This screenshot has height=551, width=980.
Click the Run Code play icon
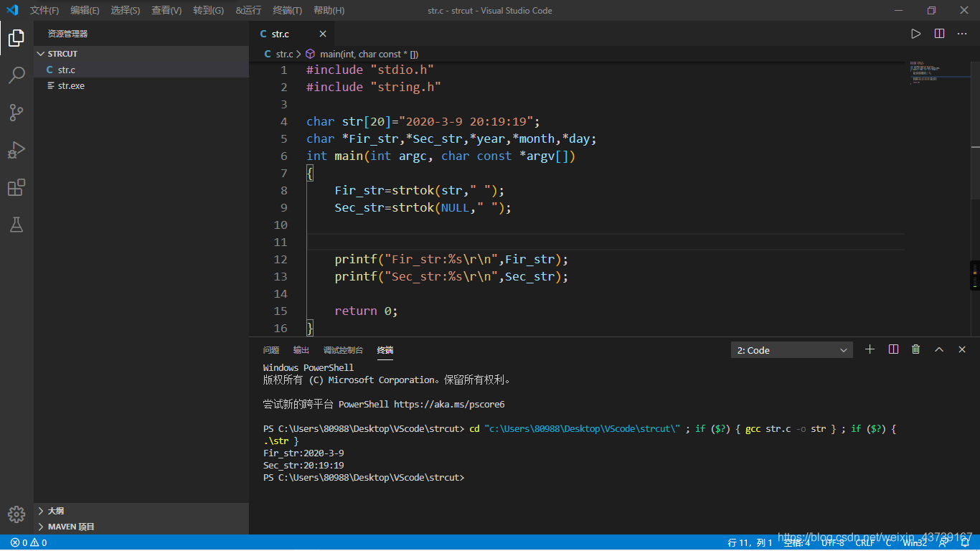(915, 34)
